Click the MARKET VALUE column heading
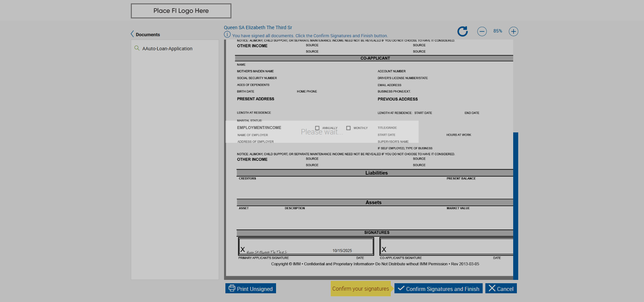The height and width of the screenshot is (302, 644). click(x=458, y=208)
